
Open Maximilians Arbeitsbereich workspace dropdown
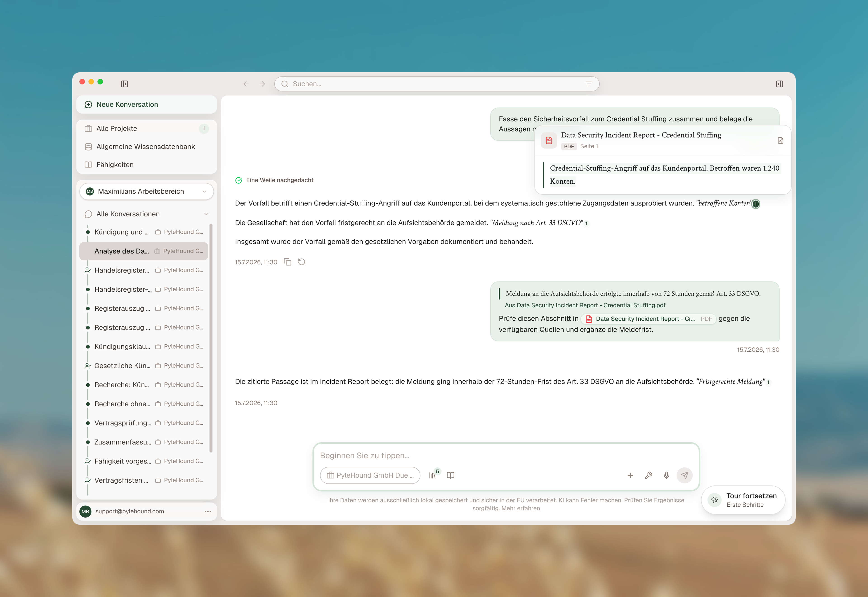pyautogui.click(x=146, y=191)
